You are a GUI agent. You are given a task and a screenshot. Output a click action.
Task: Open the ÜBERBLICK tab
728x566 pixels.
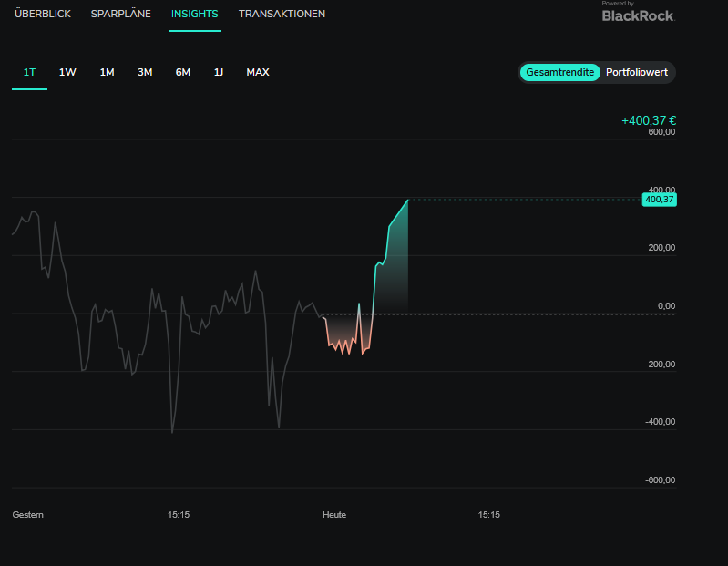pyautogui.click(x=42, y=14)
